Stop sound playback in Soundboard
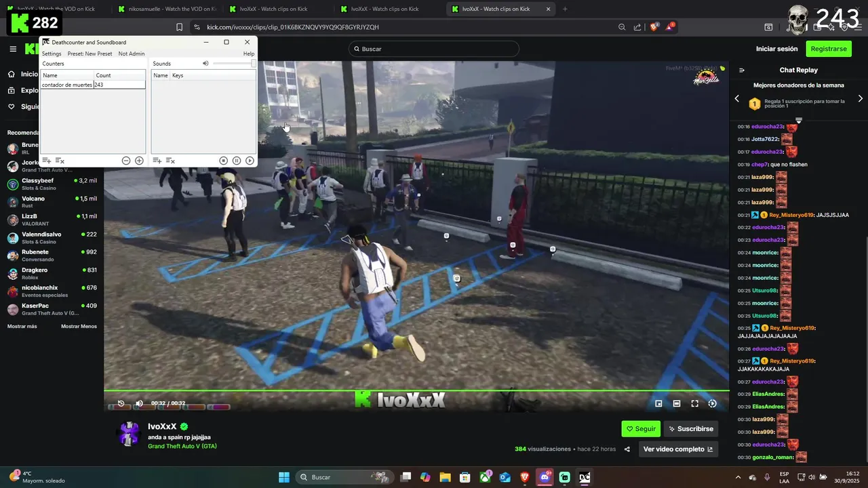 tap(223, 161)
